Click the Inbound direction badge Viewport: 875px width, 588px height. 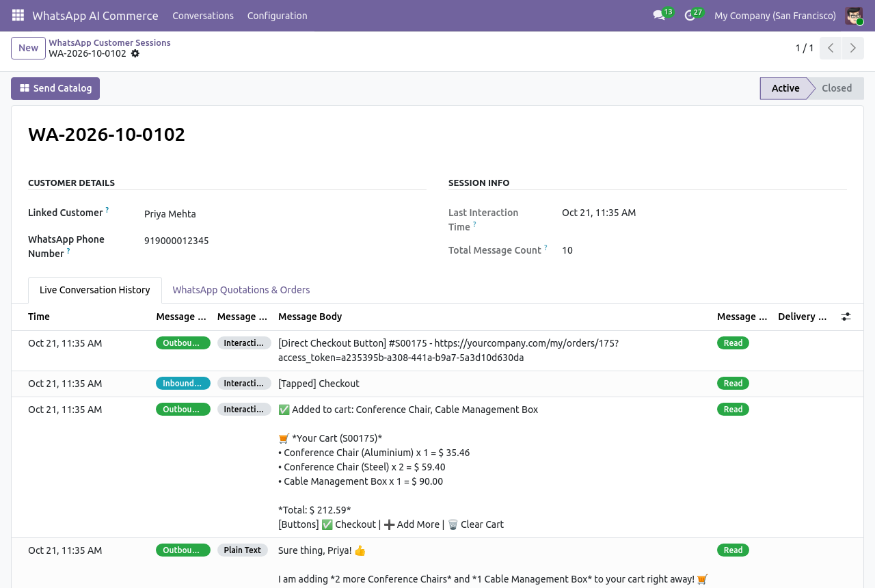pyautogui.click(x=183, y=384)
